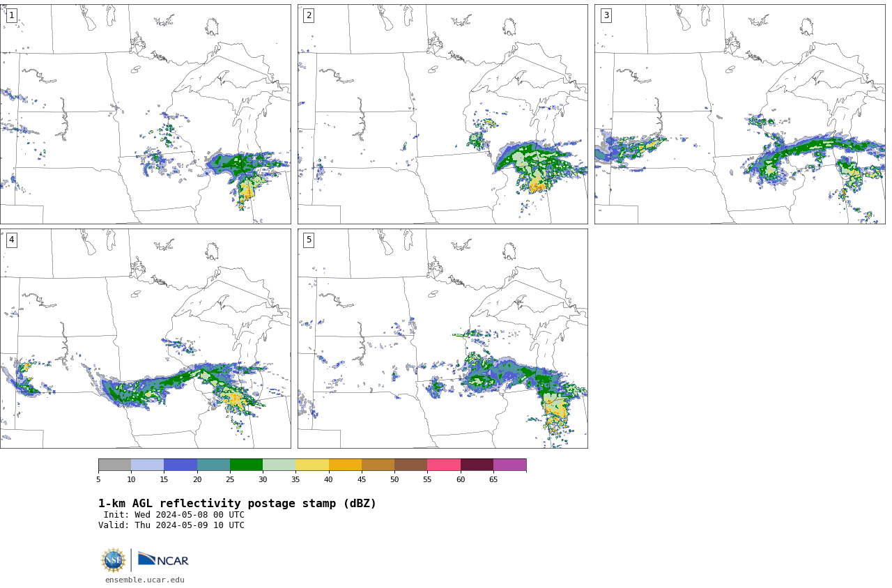The image size is (892, 588).
Task: Select the orange 40-45 dBZ swatch
Action: point(345,465)
